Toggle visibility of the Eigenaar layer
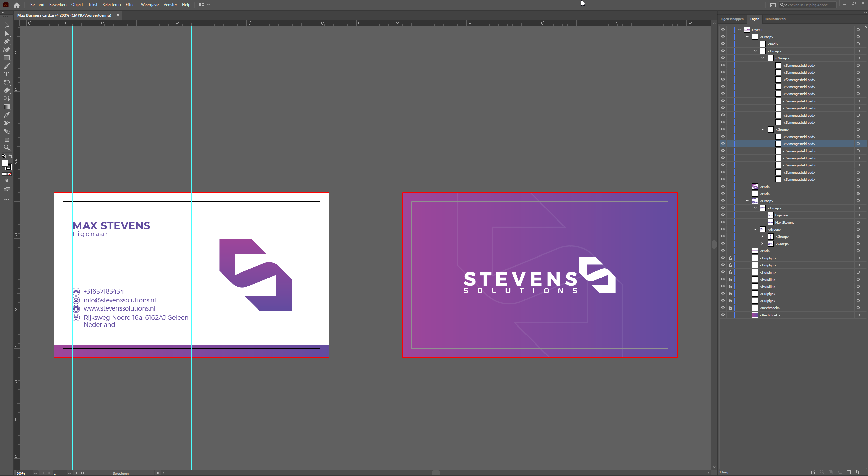 (723, 215)
